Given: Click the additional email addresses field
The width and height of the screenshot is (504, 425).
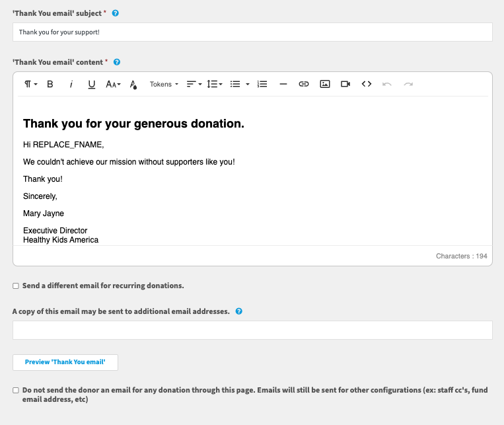Looking at the screenshot, I should 252,330.
